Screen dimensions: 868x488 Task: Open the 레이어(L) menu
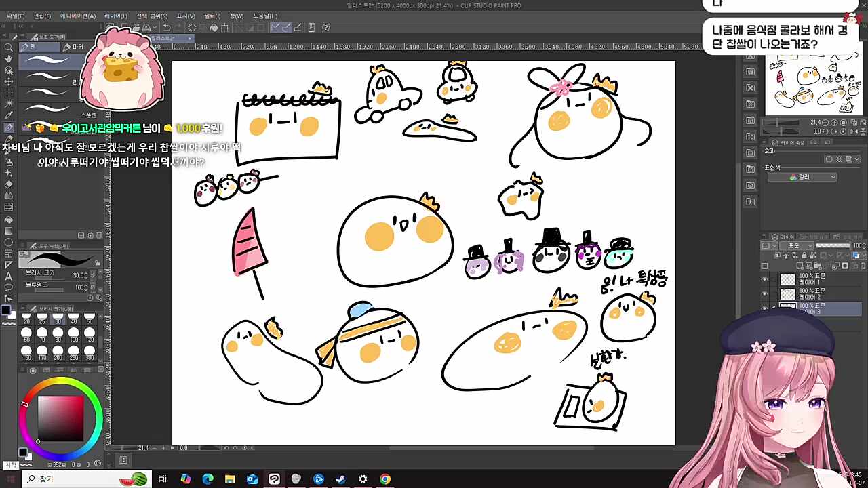coord(116,16)
